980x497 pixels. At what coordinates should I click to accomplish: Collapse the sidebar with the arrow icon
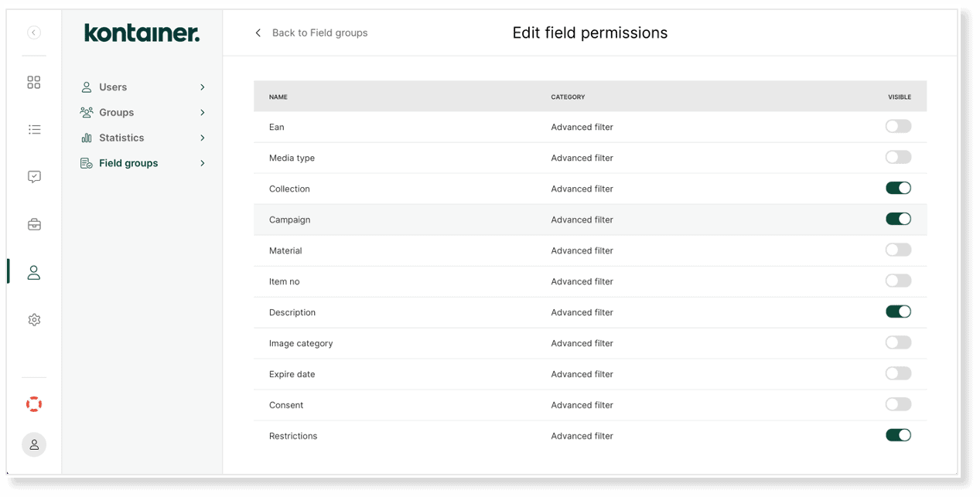34,32
